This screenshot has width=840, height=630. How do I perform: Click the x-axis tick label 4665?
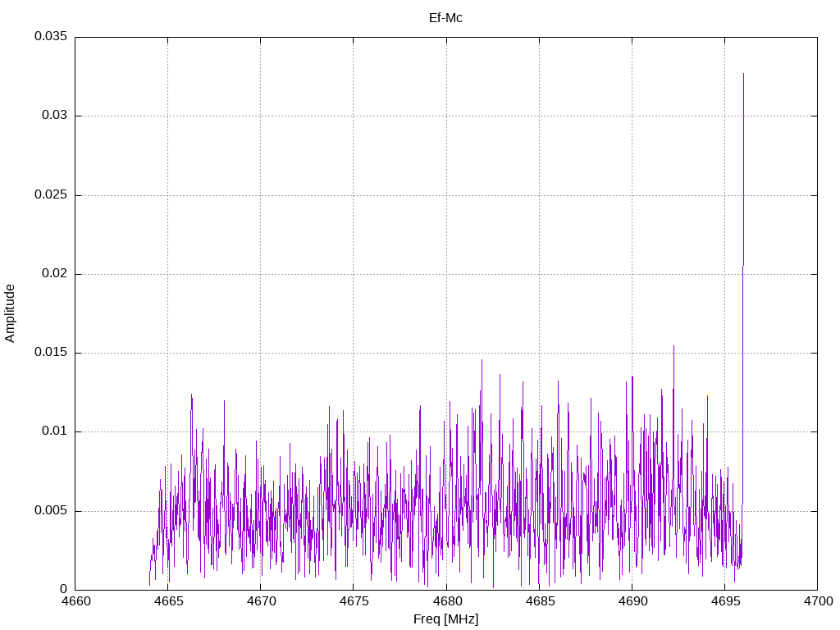click(x=168, y=601)
